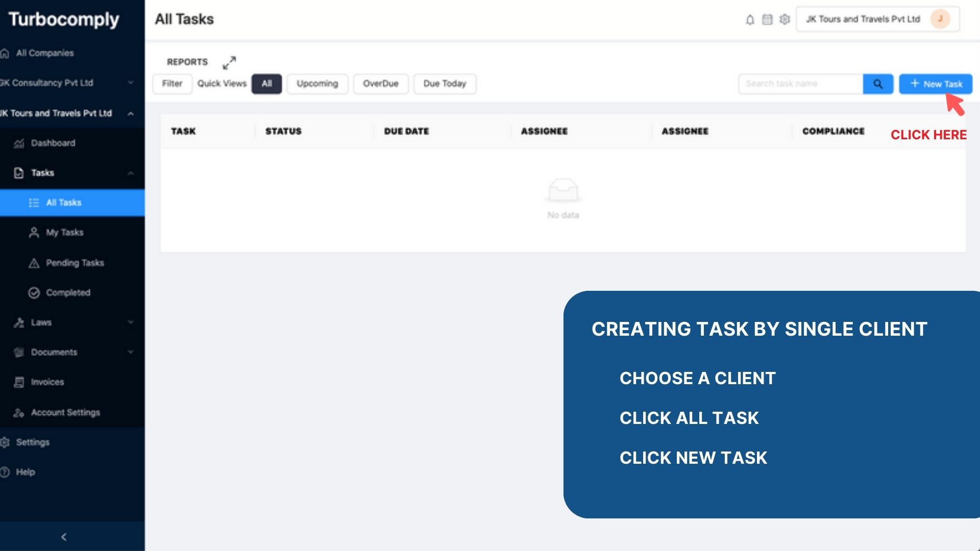Open Completed tasks in sidebar
The image size is (980, 551).
68,293
